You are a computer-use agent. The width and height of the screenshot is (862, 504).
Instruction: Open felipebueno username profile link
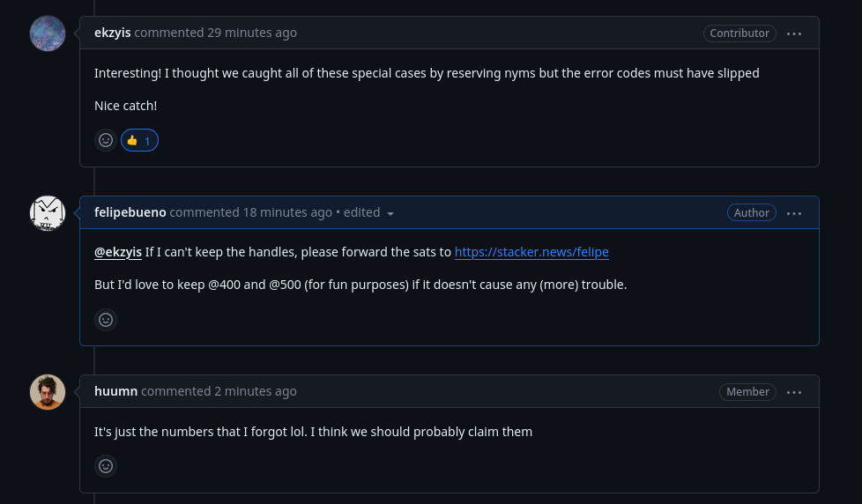click(130, 212)
